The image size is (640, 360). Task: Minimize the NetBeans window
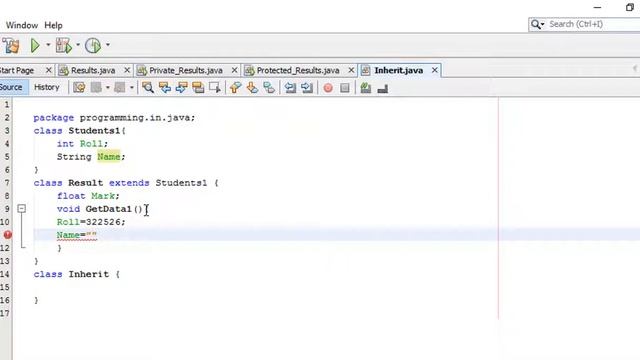[x=598, y=7]
